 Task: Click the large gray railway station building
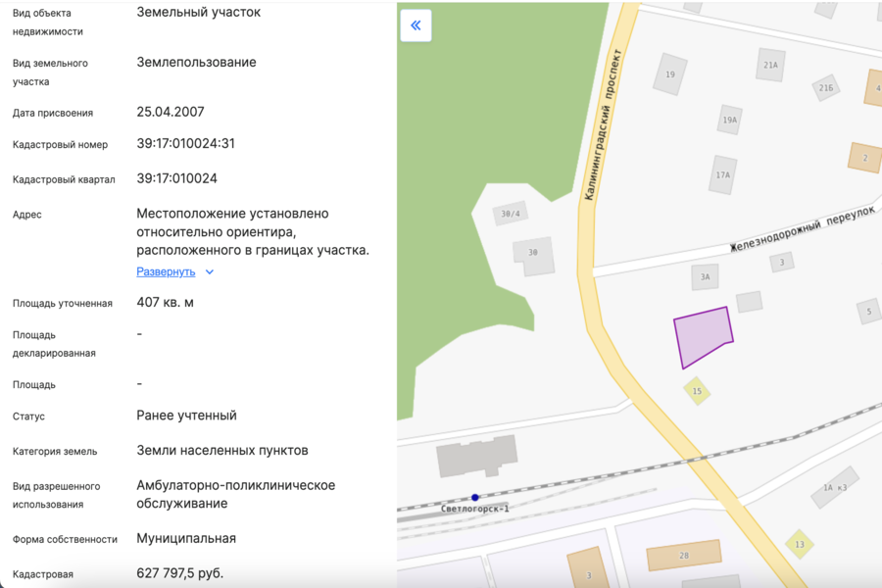point(477,457)
